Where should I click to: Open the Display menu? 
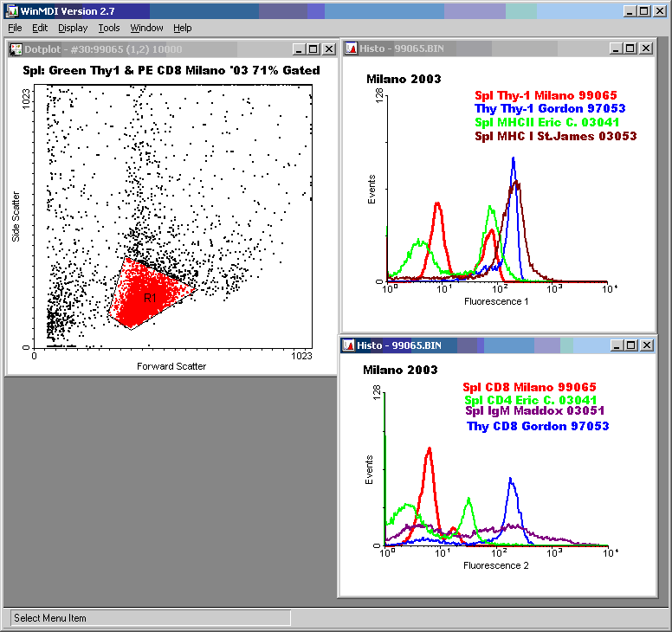click(x=73, y=28)
